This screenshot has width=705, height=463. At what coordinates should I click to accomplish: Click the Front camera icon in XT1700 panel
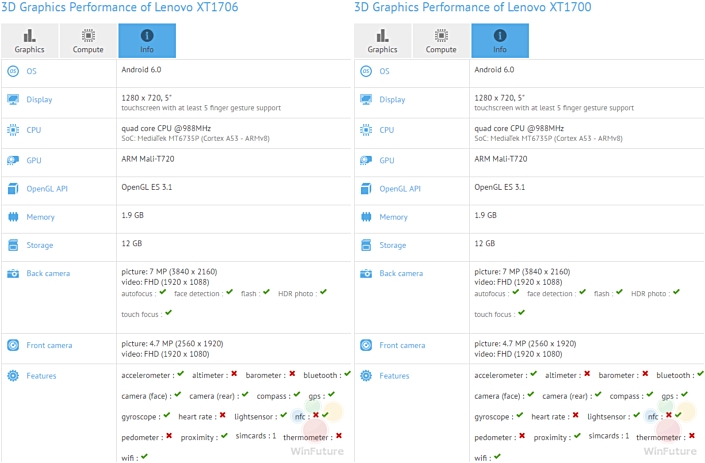(366, 345)
